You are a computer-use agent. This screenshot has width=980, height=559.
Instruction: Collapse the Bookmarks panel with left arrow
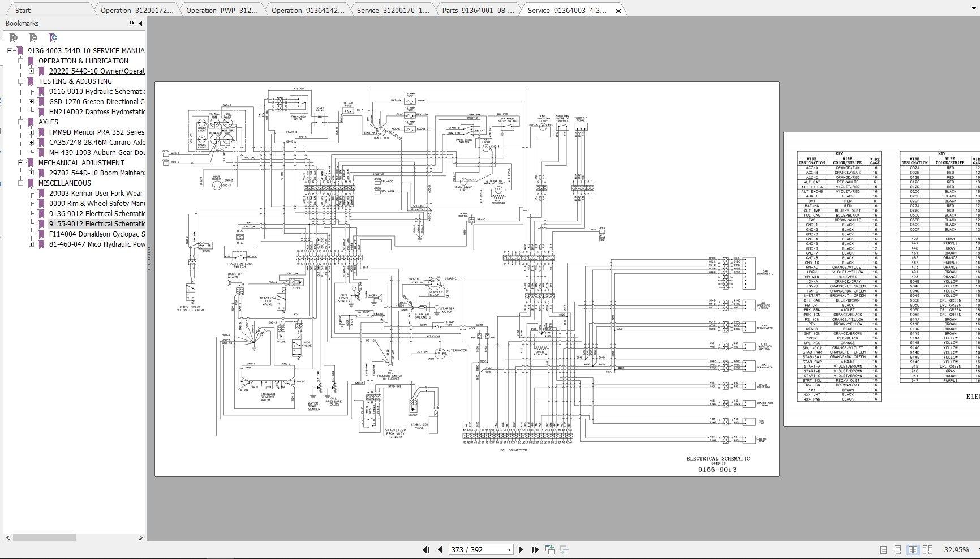[x=140, y=23]
